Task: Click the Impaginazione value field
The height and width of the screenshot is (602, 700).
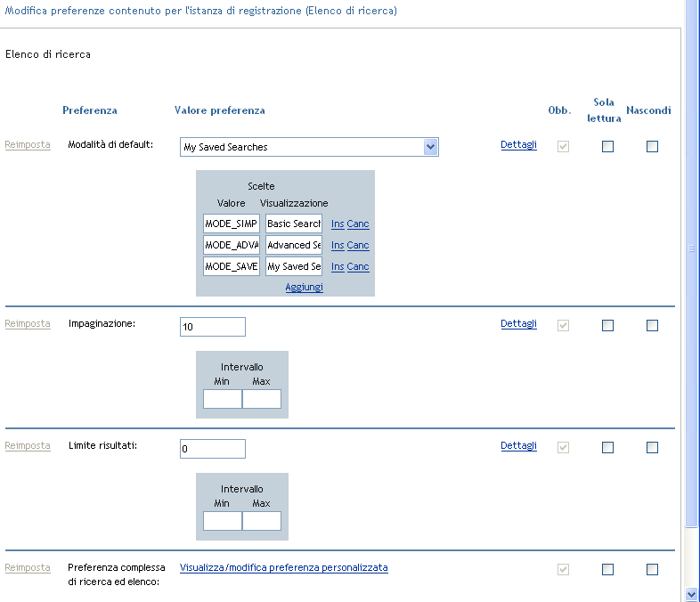Action: click(212, 327)
